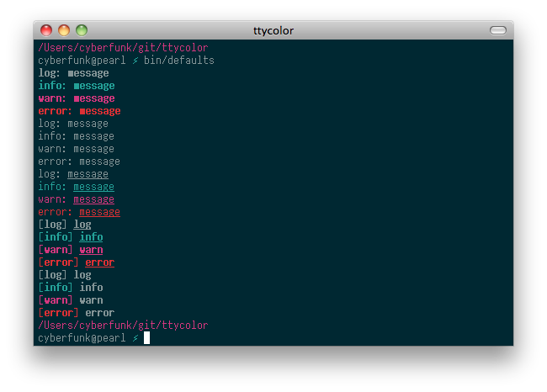Image resolution: width=547 pixels, height=392 pixels.
Task: Toggle the toolbar pill button in title bar
Action: (x=498, y=30)
